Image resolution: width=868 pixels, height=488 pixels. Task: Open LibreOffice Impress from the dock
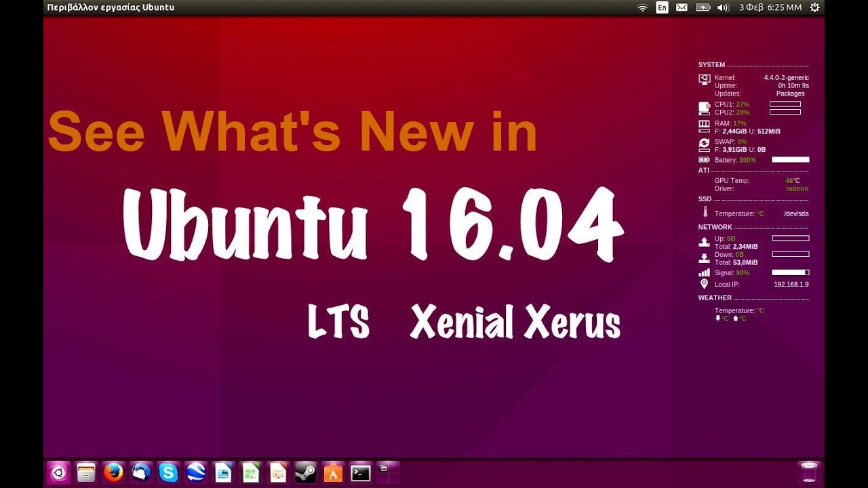278,472
